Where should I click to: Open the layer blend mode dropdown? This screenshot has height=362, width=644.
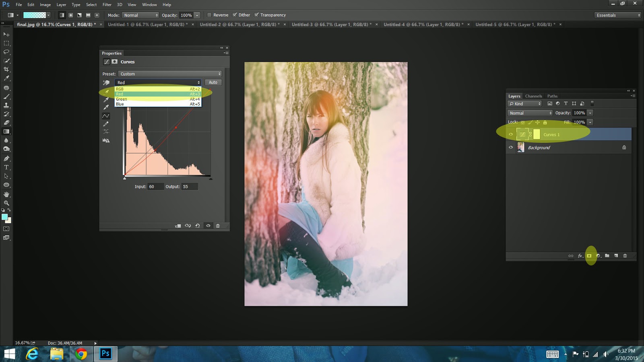pyautogui.click(x=530, y=113)
